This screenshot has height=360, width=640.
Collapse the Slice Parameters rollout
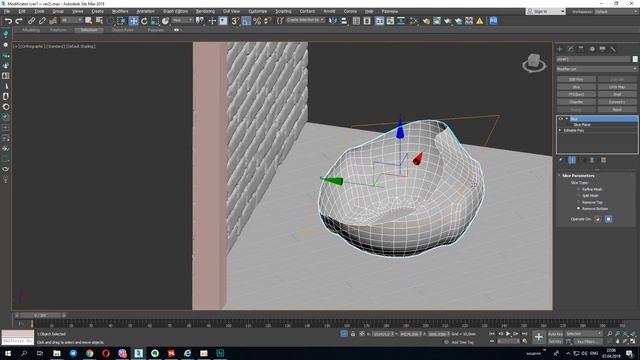pyautogui.click(x=578, y=176)
